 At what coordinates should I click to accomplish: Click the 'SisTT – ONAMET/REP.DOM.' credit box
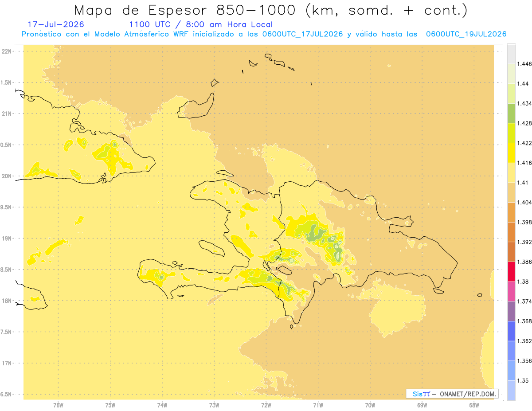452,394
